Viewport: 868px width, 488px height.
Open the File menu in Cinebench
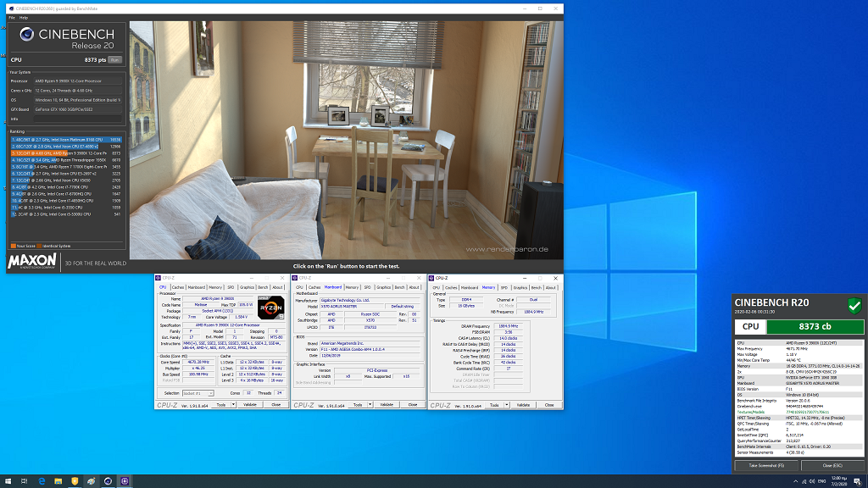[x=12, y=18]
